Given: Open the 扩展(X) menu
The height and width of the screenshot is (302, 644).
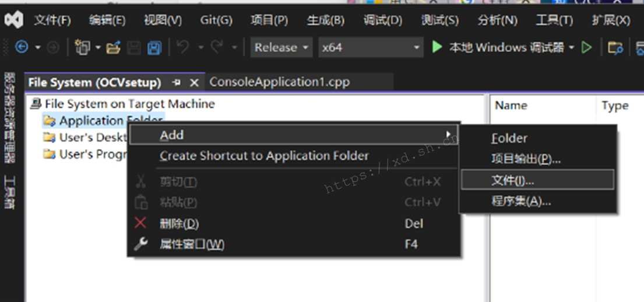Looking at the screenshot, I should pos(611,20).
